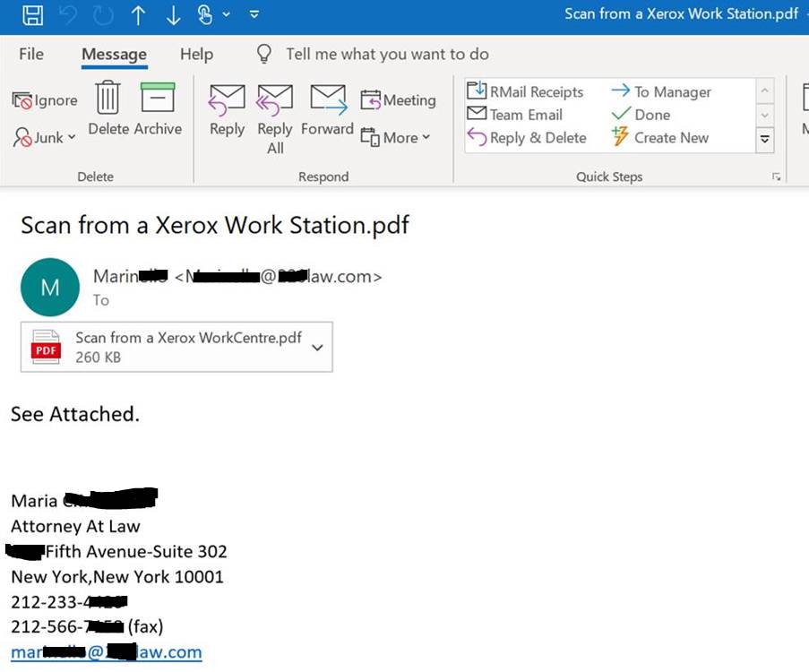The width and height of the screenshot is (809, 672).
Task: Create a Meeting reply
Action: pos(399,100)
